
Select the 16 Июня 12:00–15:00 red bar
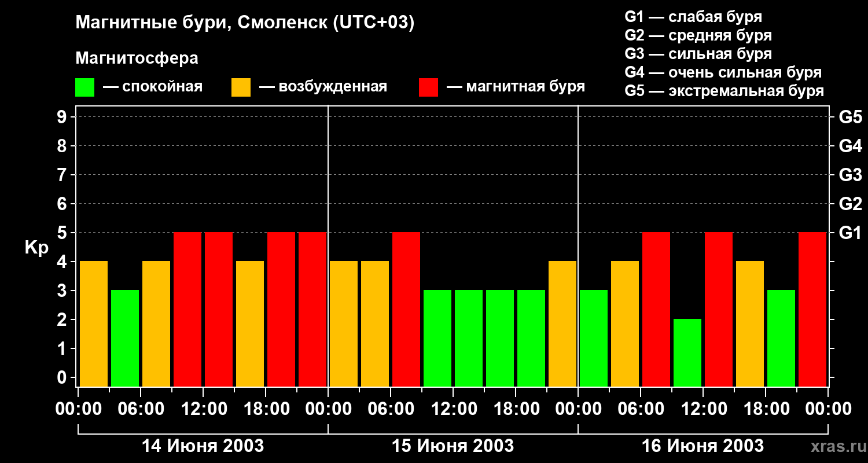pos(719,309)
